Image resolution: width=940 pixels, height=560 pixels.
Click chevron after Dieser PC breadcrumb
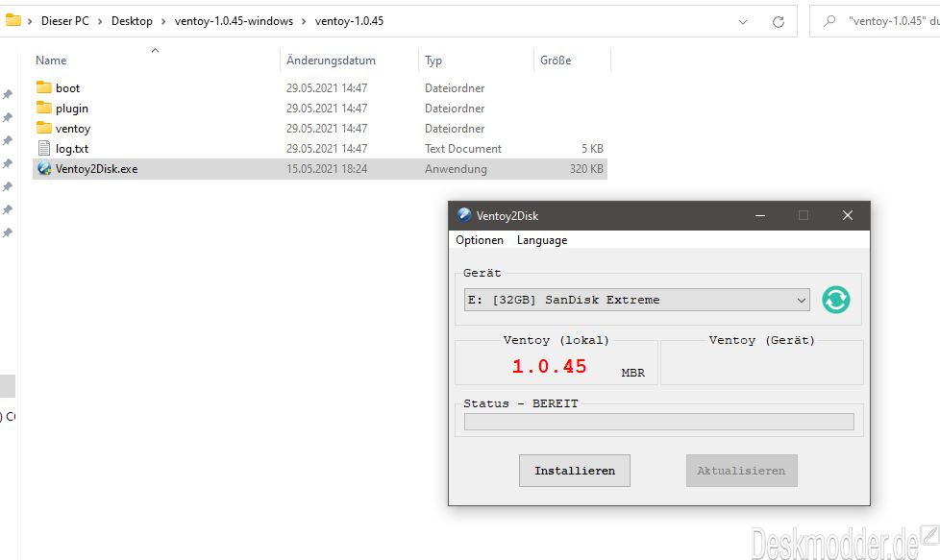coord(100,21)
